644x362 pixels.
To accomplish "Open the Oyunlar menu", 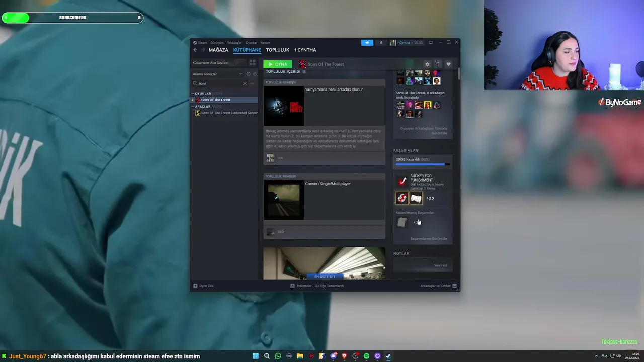I will click(x=251, y=43).
